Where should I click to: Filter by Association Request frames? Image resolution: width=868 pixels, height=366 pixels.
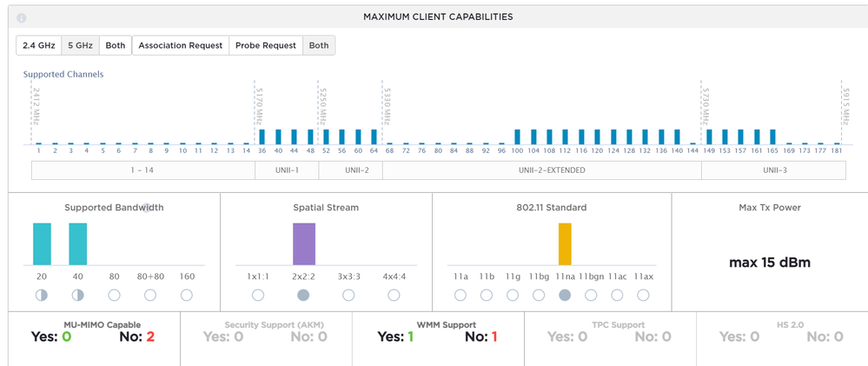(x=181, y=45)
